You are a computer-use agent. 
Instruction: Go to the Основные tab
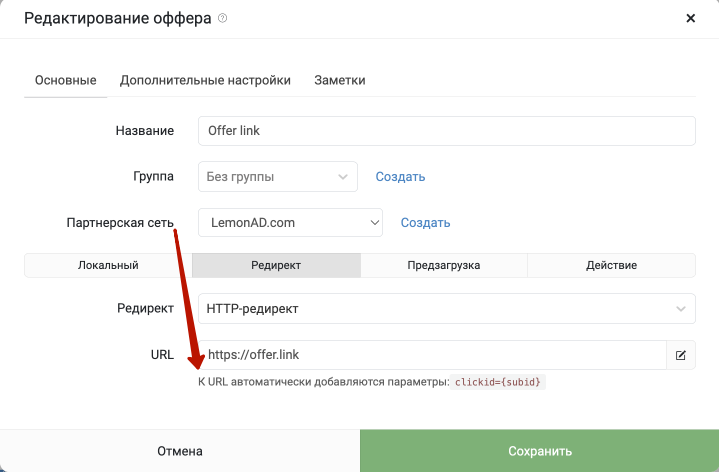pyautogui.click(x=66, y=80)
